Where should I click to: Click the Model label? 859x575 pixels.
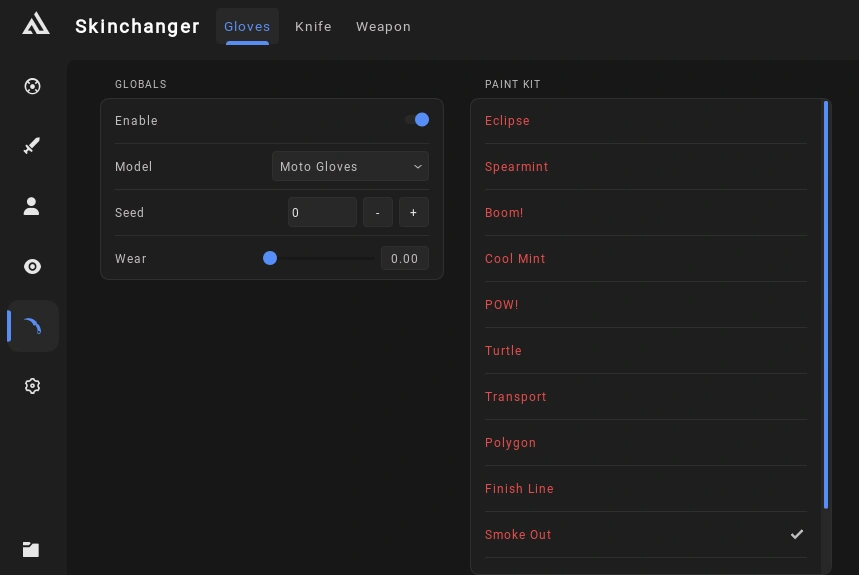(133, 166)
